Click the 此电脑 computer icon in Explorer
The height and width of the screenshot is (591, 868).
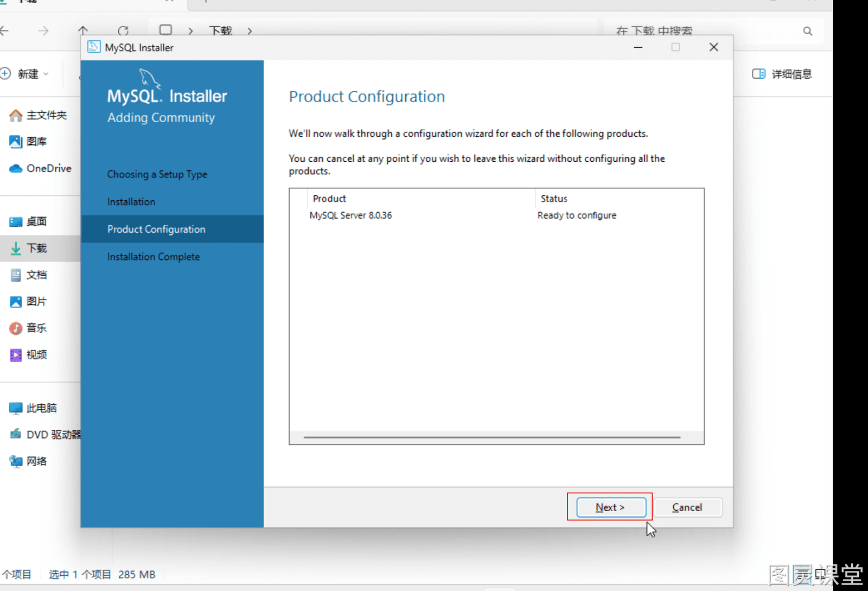click(16, 408)
